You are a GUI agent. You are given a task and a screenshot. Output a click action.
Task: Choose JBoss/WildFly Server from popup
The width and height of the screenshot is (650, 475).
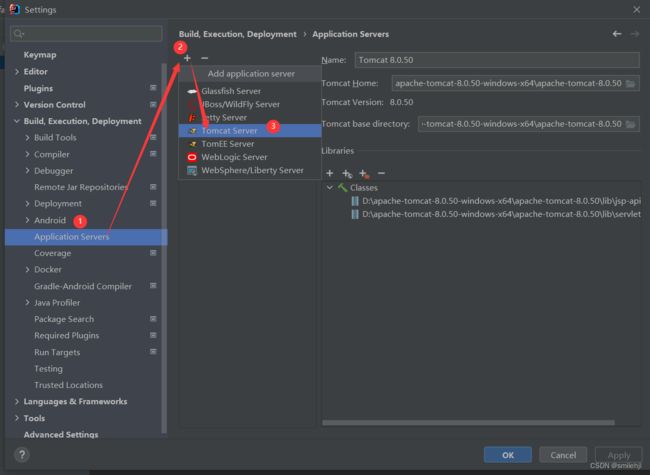tap(250, 104)
